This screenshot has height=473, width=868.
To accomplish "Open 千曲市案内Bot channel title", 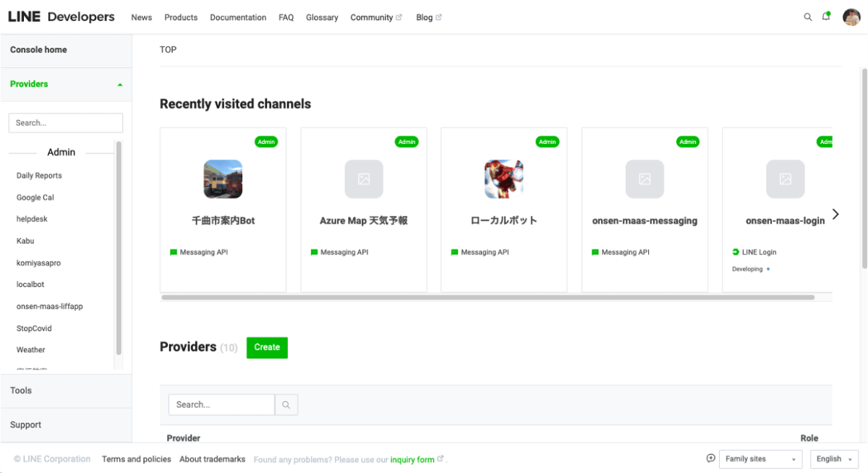I will coord(223,221).
